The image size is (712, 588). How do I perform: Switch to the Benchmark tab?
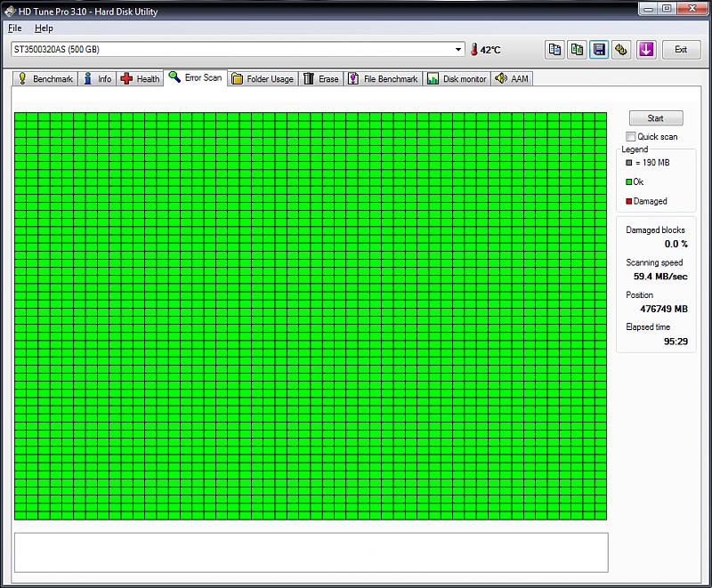click(45, 78)
